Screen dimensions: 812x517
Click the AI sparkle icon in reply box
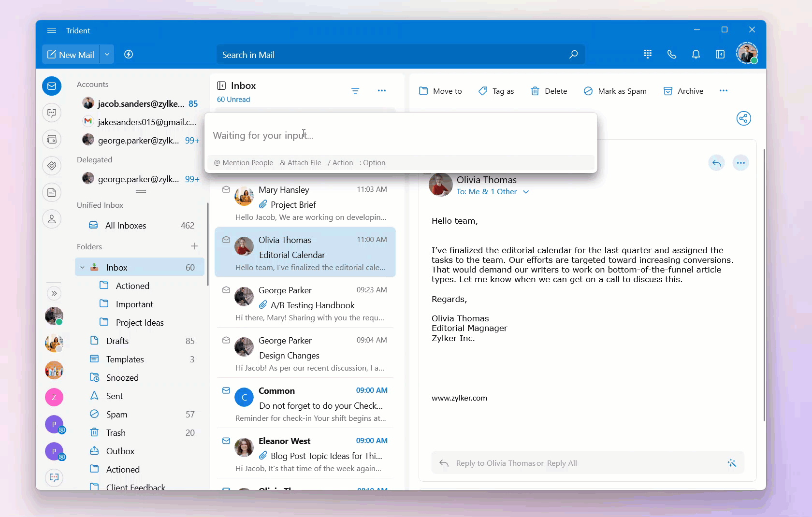tap(731, 463)
